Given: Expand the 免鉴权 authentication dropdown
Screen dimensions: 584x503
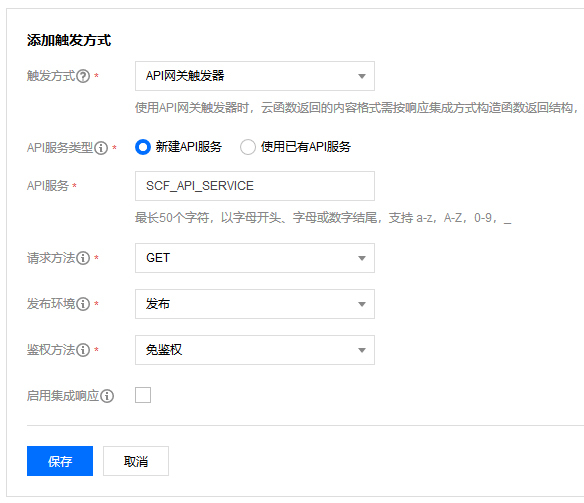Looking at the screenshot, I should [x=255, y=350].
